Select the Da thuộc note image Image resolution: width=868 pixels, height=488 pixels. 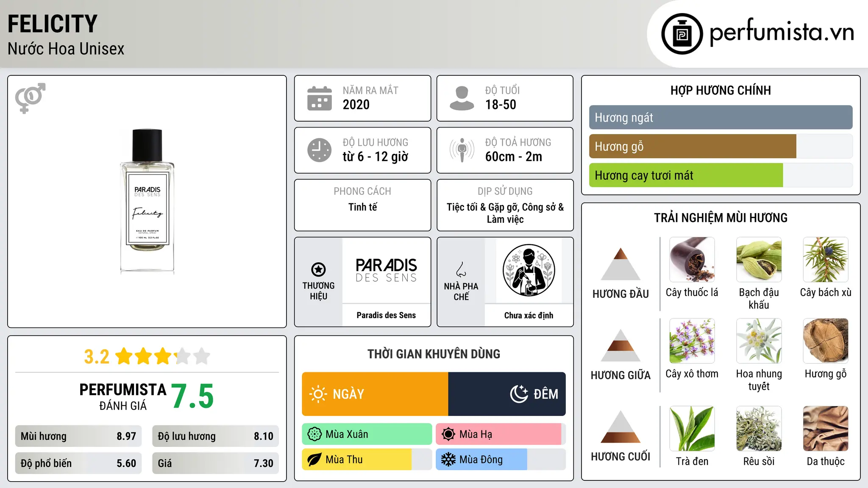point(826,429)
